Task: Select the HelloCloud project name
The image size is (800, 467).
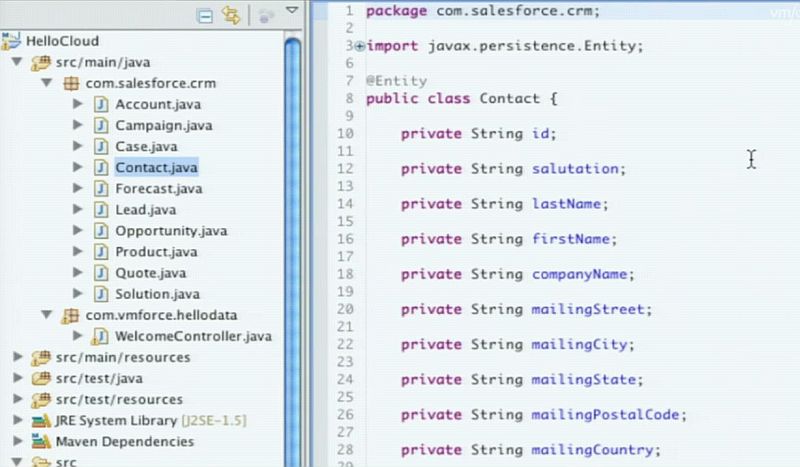Action: tap(62, 41)
